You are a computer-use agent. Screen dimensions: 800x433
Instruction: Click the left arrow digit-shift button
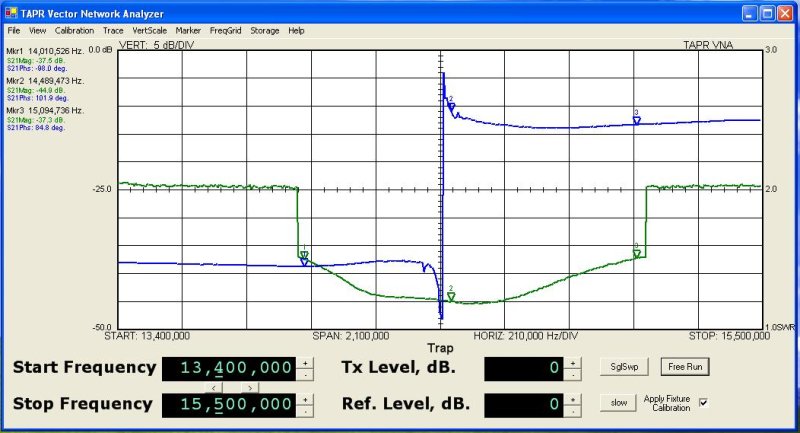point(213,388)
